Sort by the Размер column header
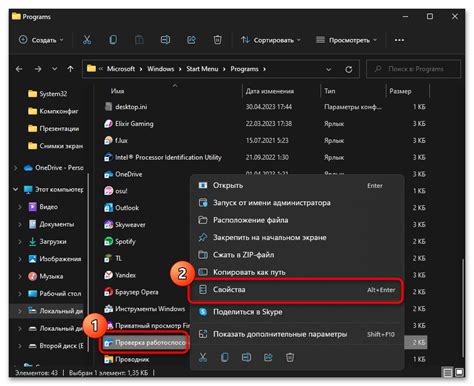474x386 pixels. click(x=400, y=91)
